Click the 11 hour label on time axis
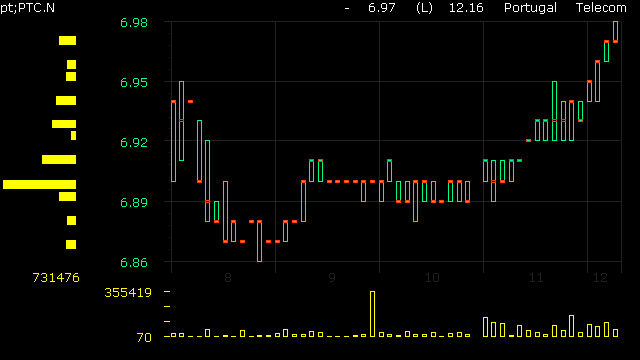The height and width of the screenshot is (360, 640). click(536, 278)
